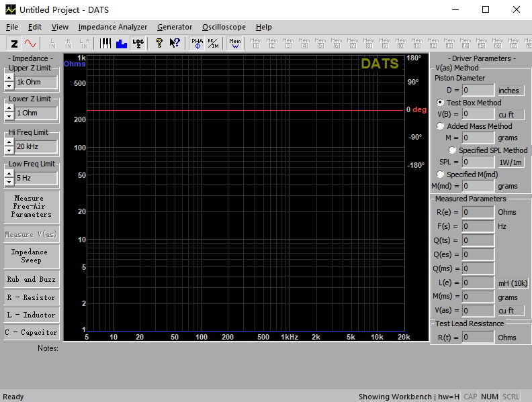The image size is (532, 402).
Task: Select the Mem W workbench memory icon
Action: pos(234,44)
